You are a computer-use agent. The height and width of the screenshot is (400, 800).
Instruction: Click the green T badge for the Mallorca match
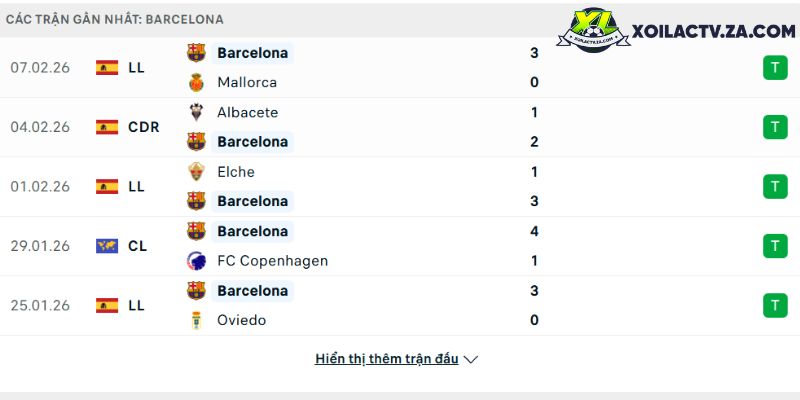click(x=775, y=68)
